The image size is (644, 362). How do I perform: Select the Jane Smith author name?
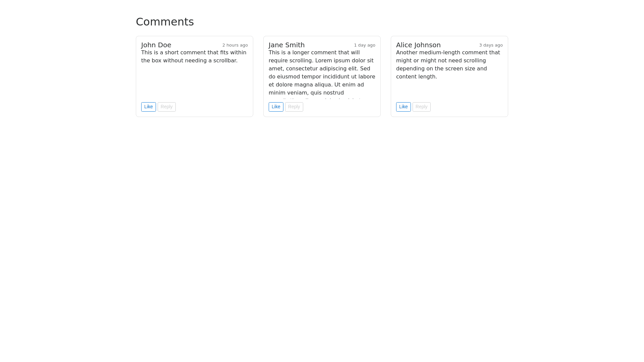tap(286, 45)
